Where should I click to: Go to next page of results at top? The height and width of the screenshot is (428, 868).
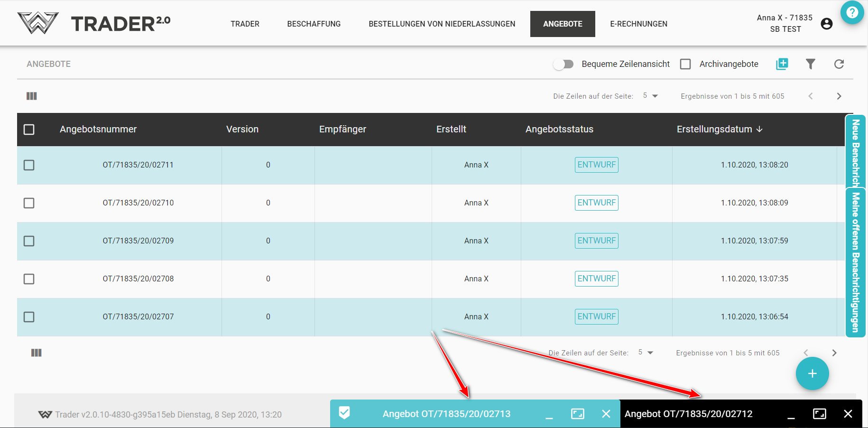pyautogui.click(x=839, y=96)
